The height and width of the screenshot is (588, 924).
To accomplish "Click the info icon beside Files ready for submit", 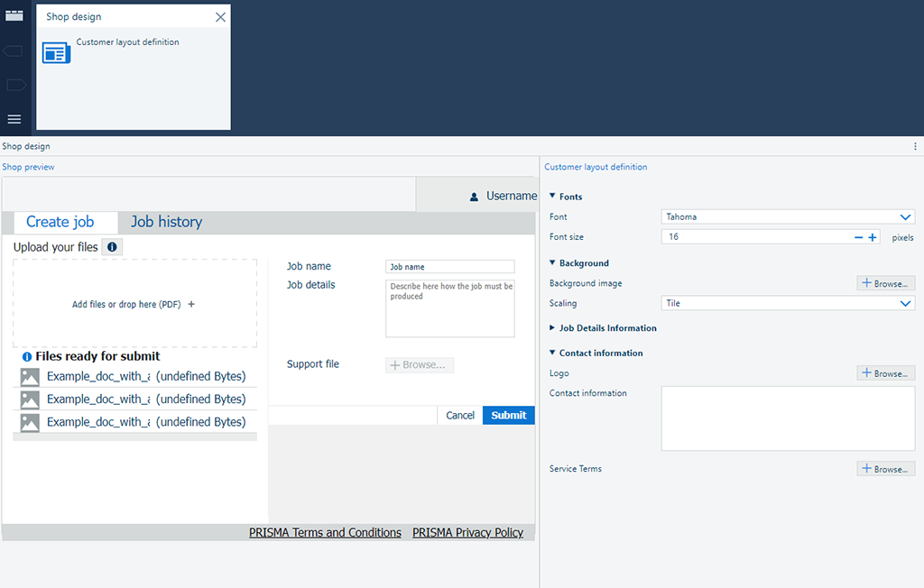I will (x=26, y=356).
